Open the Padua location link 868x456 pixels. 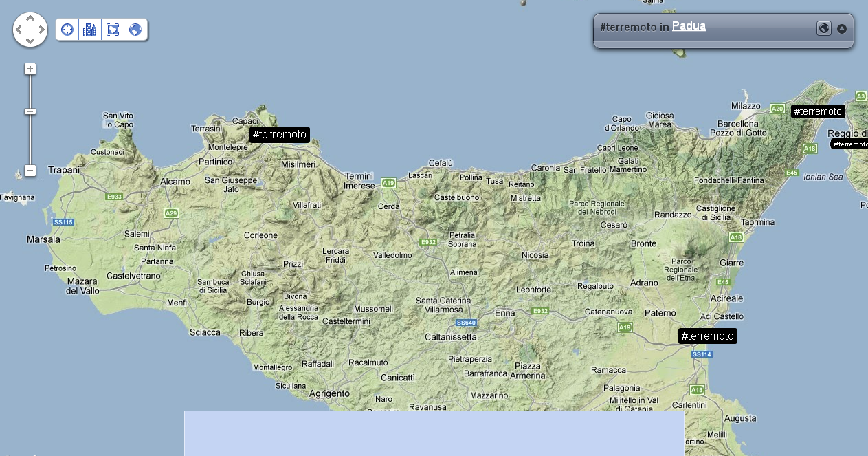tap(689, 26)
